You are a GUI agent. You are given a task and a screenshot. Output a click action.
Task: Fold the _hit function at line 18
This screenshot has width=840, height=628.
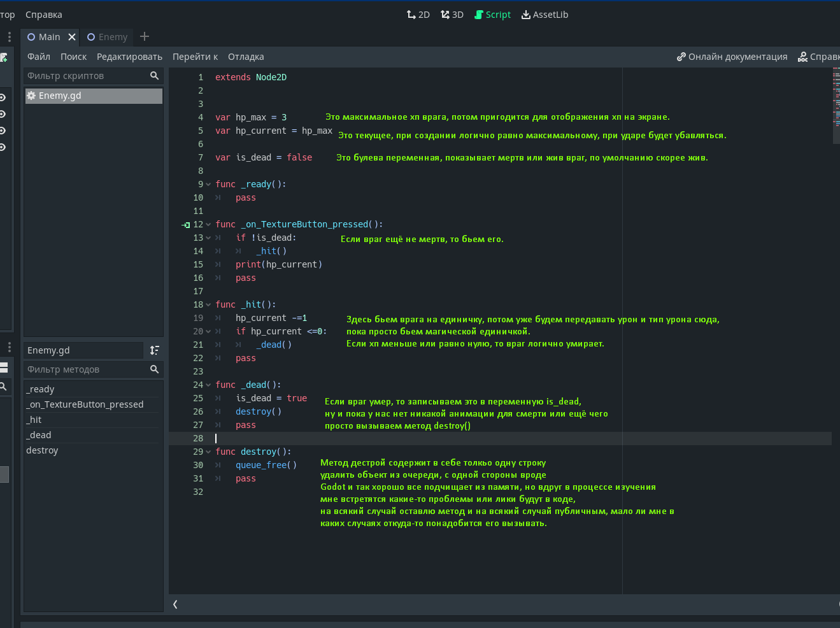click(208, 305)
